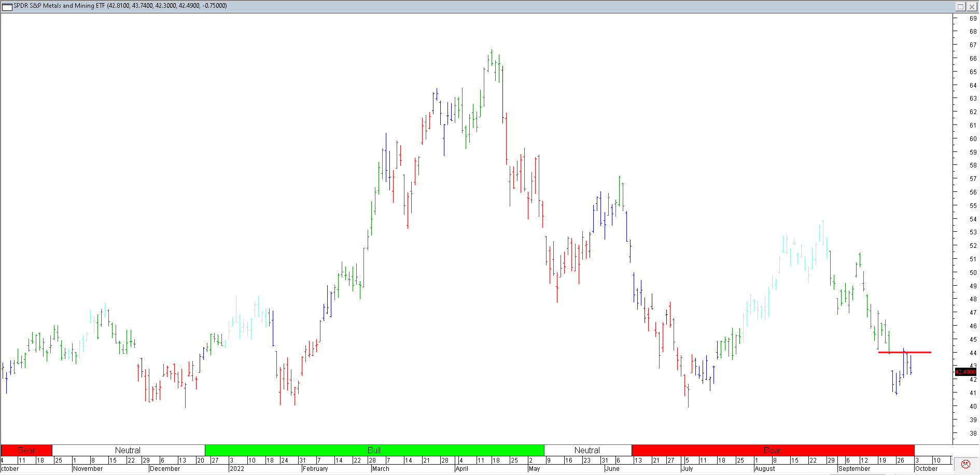Click the 69 price level on the scale
This screenshot has height=475, width=980.
coord(973,18)
